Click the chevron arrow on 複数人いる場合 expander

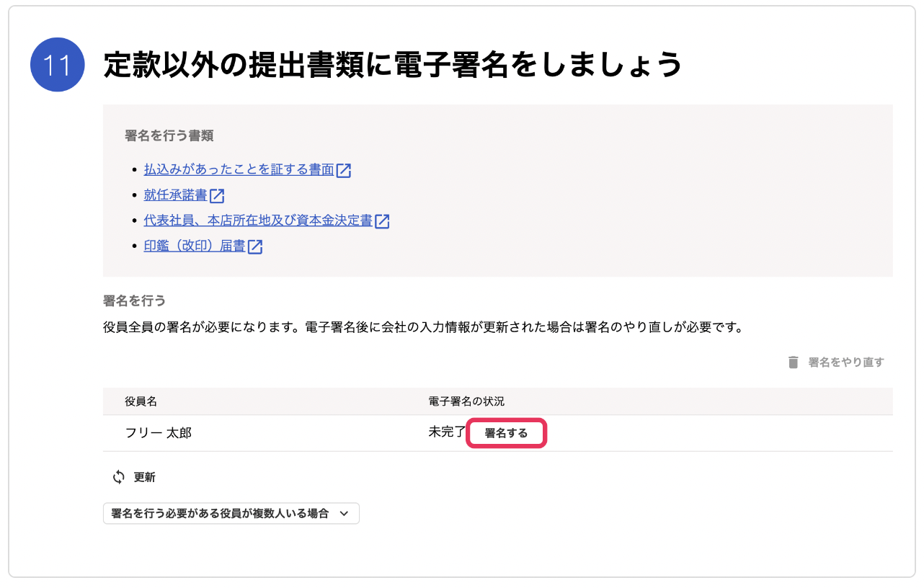tap(344, 513)
